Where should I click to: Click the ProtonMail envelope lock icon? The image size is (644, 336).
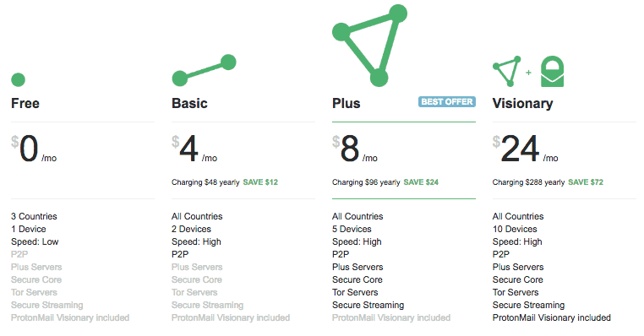tap(552, 72)
